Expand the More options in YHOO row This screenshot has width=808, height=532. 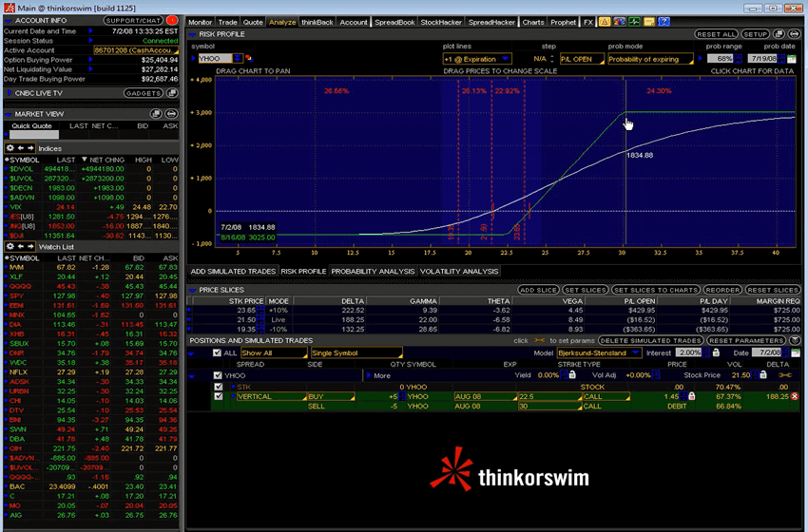click(377, 375)
